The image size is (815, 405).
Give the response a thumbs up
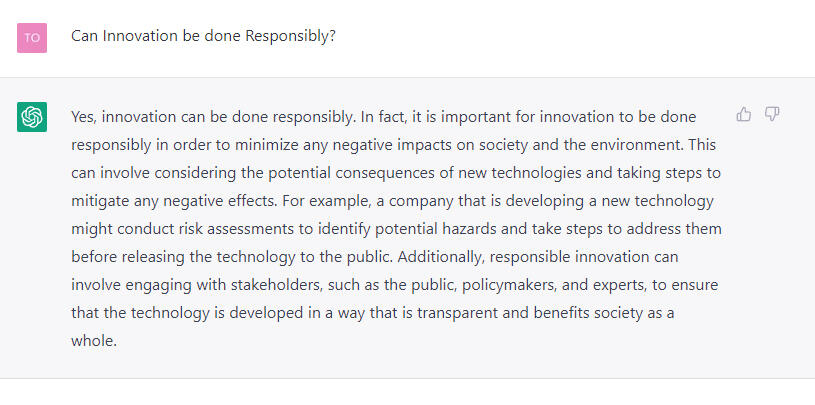(x=744, y=114)
